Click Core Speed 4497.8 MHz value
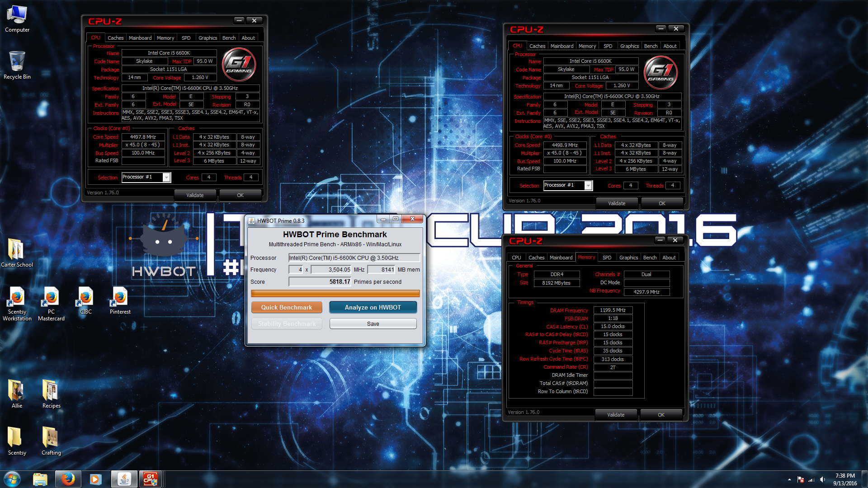Image resolution: width=868 pixels, height=488 pixels. [143, 137]
